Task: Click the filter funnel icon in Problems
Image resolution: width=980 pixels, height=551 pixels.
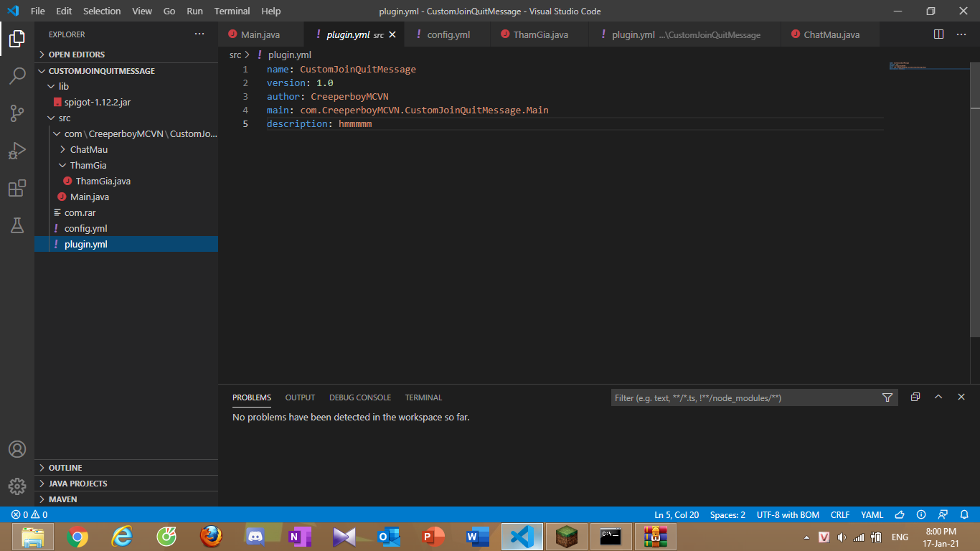Action: 887,397
